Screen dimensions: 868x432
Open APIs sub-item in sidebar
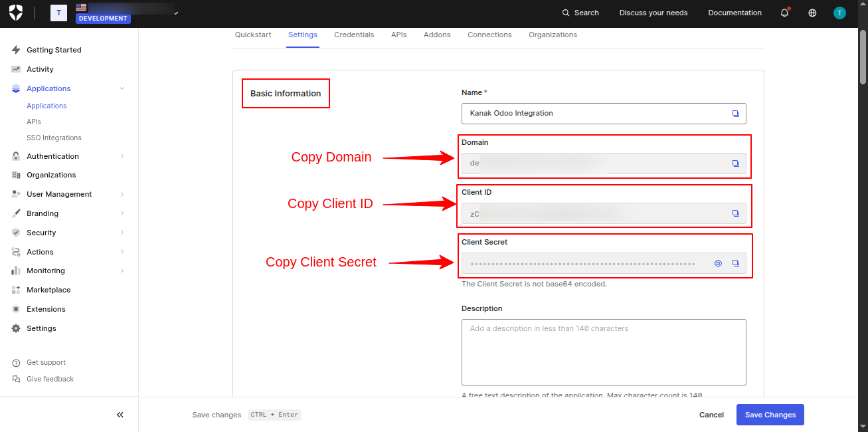coord(34,122)
